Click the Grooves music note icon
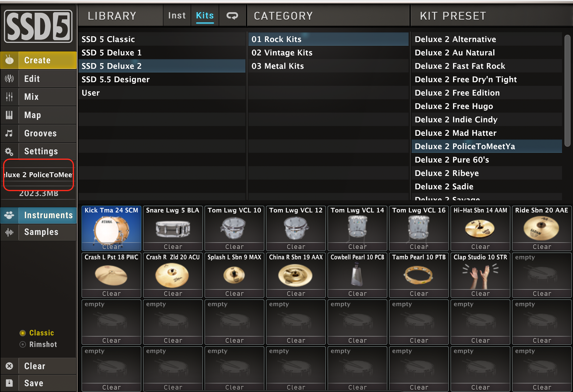 pos(9,133)
